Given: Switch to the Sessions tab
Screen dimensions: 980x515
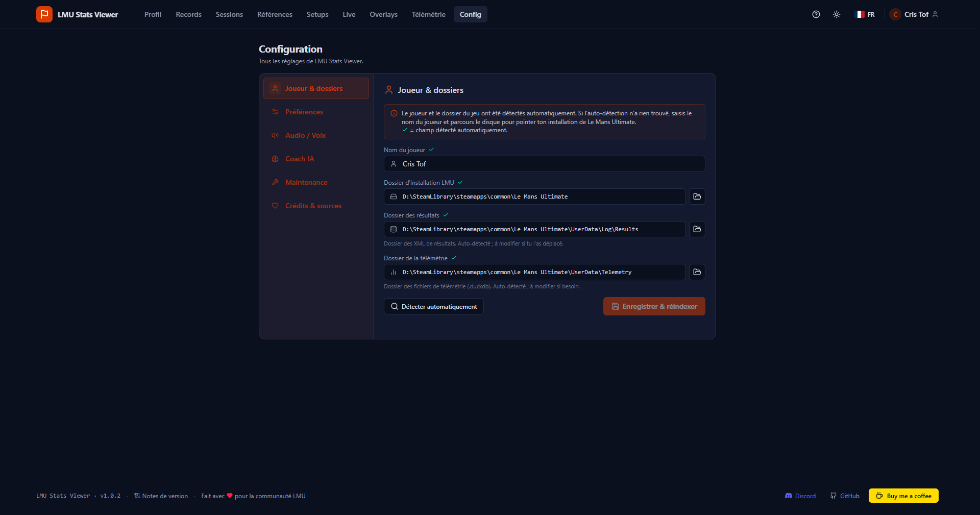Looking at the screenshot, I should coord(229,14).
